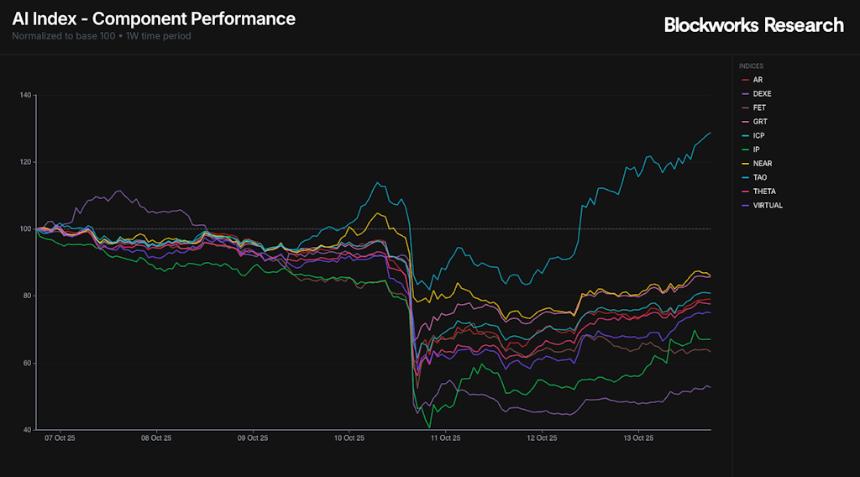Screen dimensions: 860x477
Task: Click the INDICES legend header
Action: [x=751, y=66]
